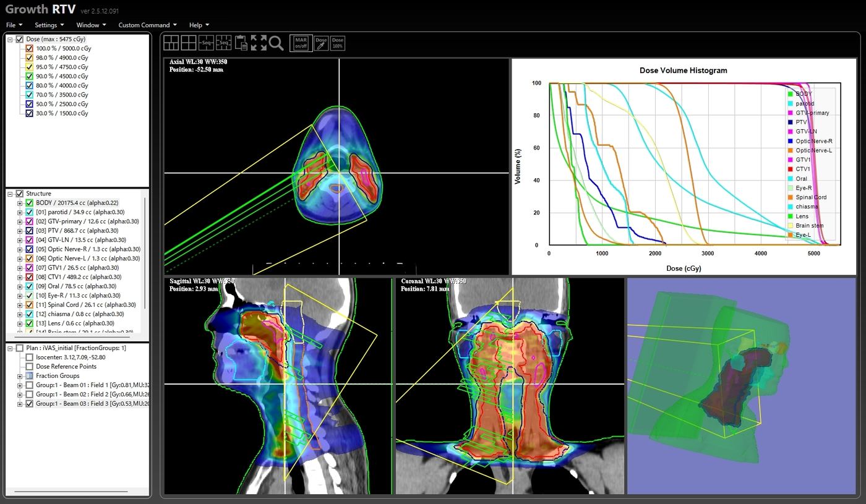866x504 pixels.
Task: Open the File menu
Action: point(14,25)
